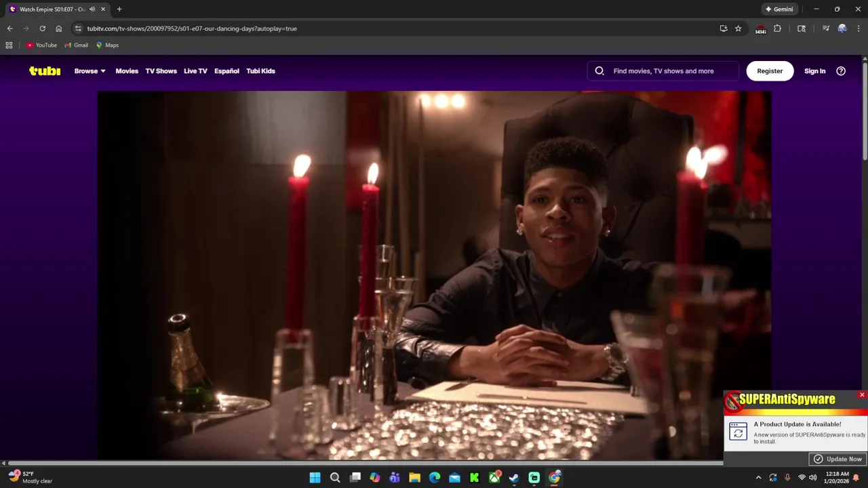Mute the tab using the speaker icon
The image size is (868, 488).
point(92,9)
